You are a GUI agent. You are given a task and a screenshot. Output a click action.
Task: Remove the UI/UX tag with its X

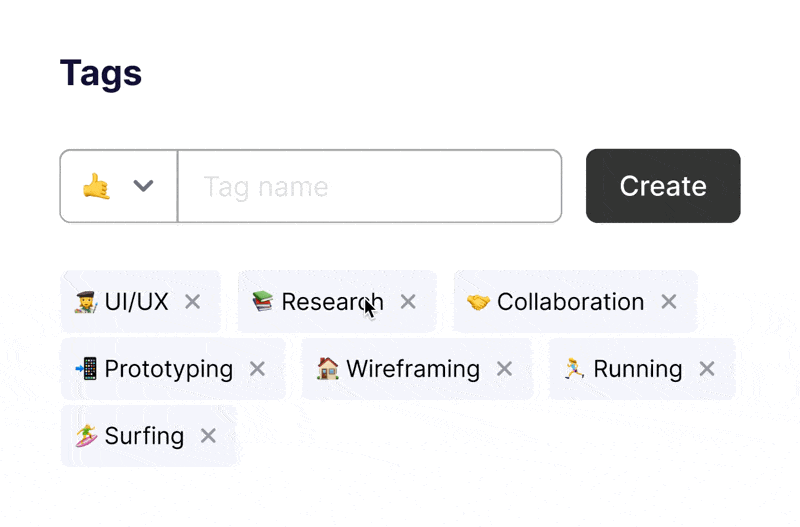tap(192, 302)
